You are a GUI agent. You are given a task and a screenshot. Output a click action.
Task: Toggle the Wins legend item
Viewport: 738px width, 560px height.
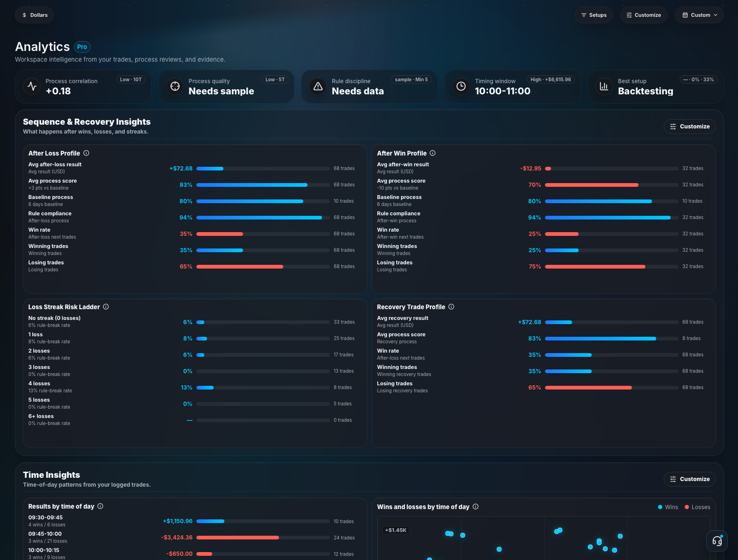tap(668, 507)
